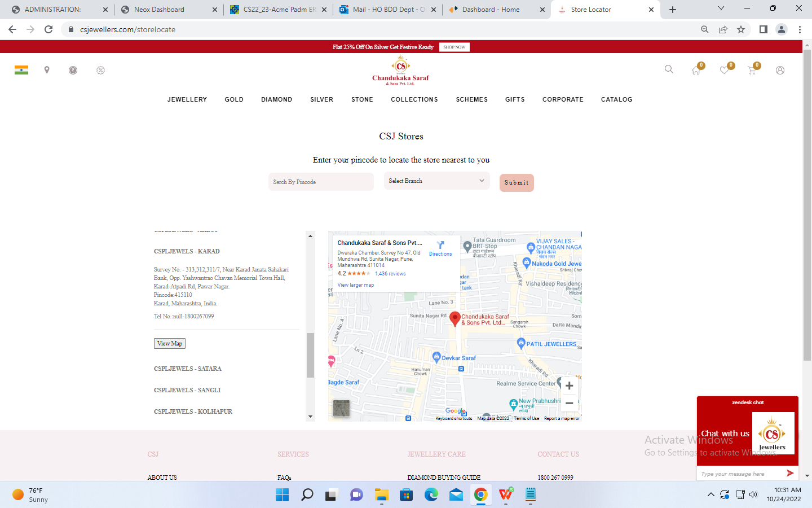This screenshot has height=508, width=812.
Task: Click the store list scroll down arrow
Action: point(310,417)
